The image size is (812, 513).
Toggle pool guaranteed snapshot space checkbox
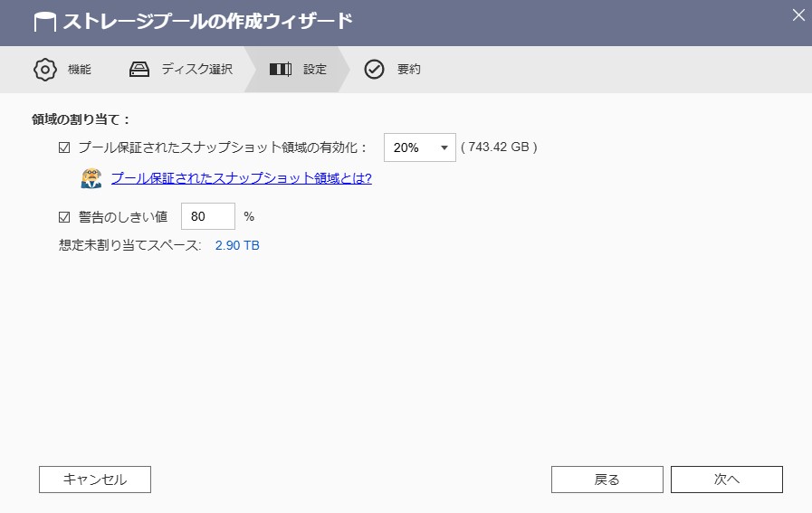pyautogui.click(x=64, y=147)
